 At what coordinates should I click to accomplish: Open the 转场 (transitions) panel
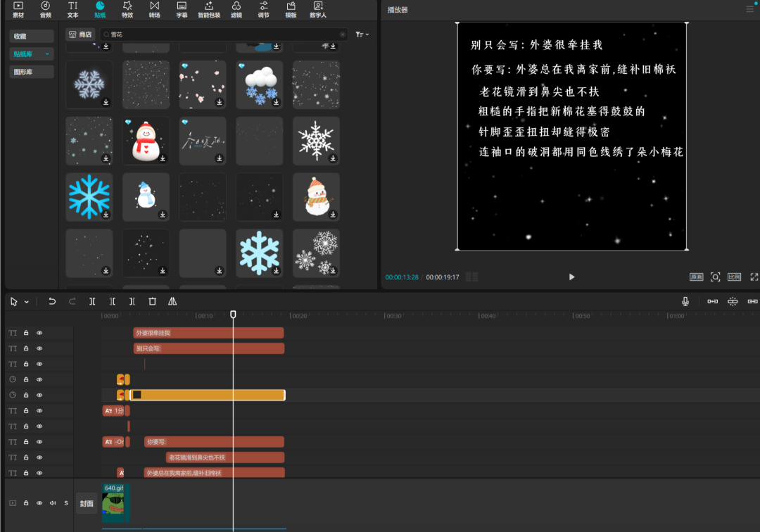tap(154, 9)
